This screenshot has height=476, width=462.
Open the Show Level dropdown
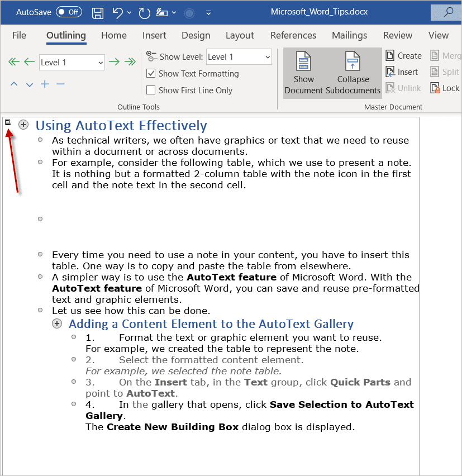pyautogui.click(x=239, y=57)
